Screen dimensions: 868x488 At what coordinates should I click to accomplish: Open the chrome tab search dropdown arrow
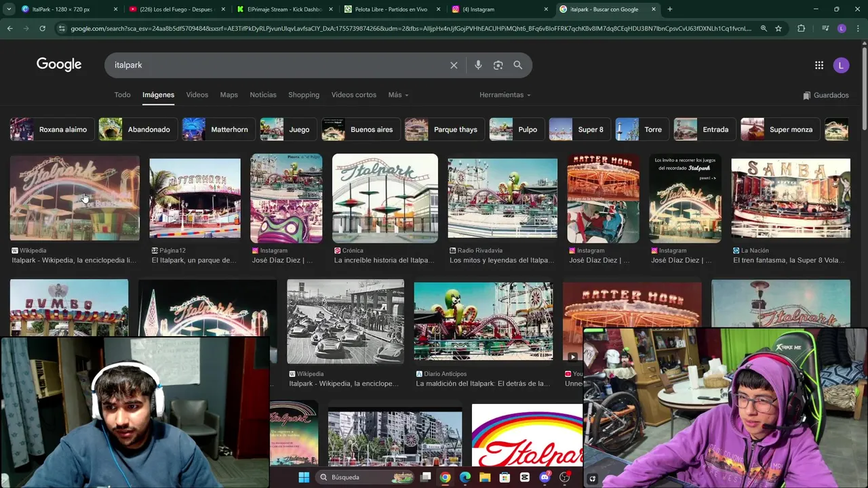pyautogui.click(x=9, y=9)
